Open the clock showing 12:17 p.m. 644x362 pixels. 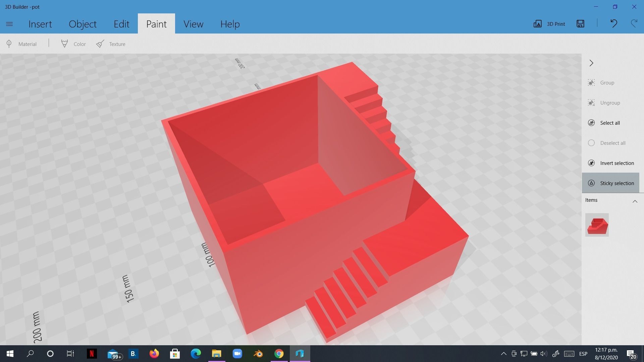click(x=606, y=354)
